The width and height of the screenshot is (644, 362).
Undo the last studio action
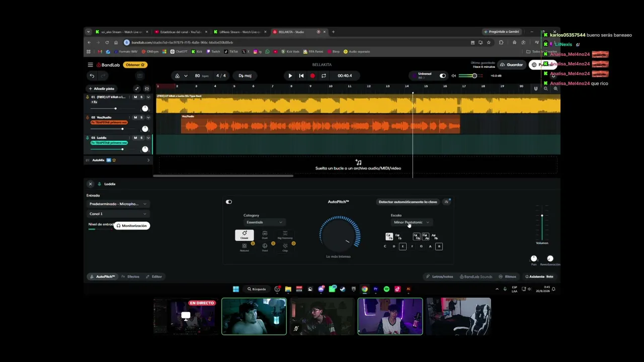click(x=92, y=76)
